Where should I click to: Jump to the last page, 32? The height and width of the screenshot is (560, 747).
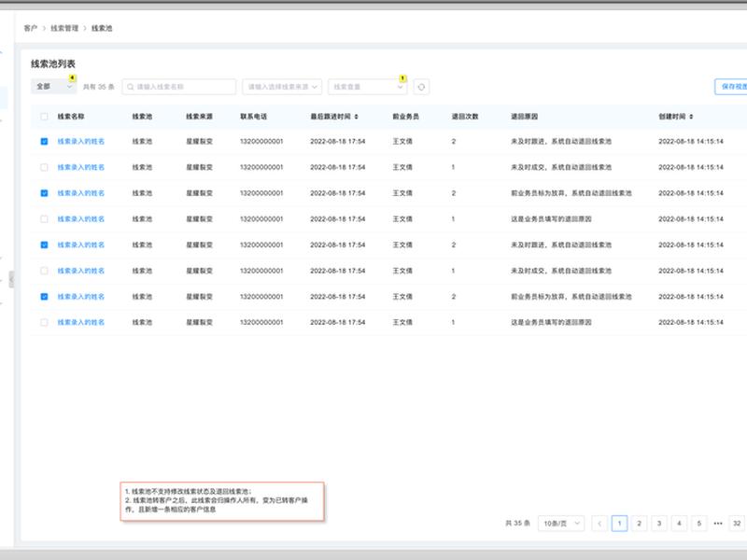pyautogui.click(x=737, y=524)
